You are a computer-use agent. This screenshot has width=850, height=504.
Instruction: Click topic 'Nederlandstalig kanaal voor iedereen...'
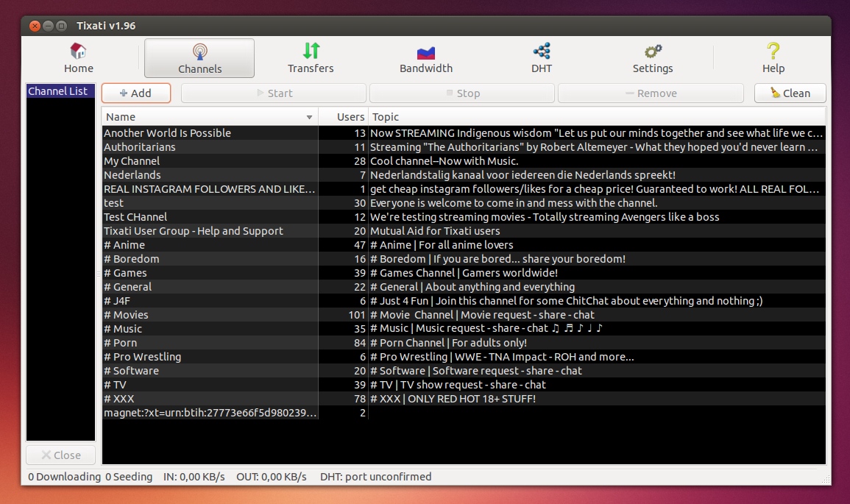[x=523, y=175]
